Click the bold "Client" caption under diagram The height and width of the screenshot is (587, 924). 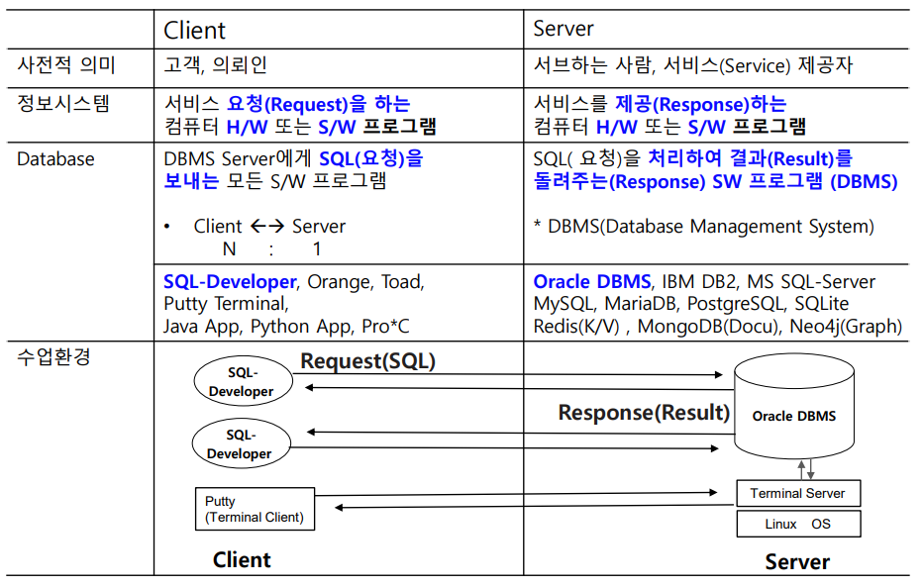tap(242, 560)
